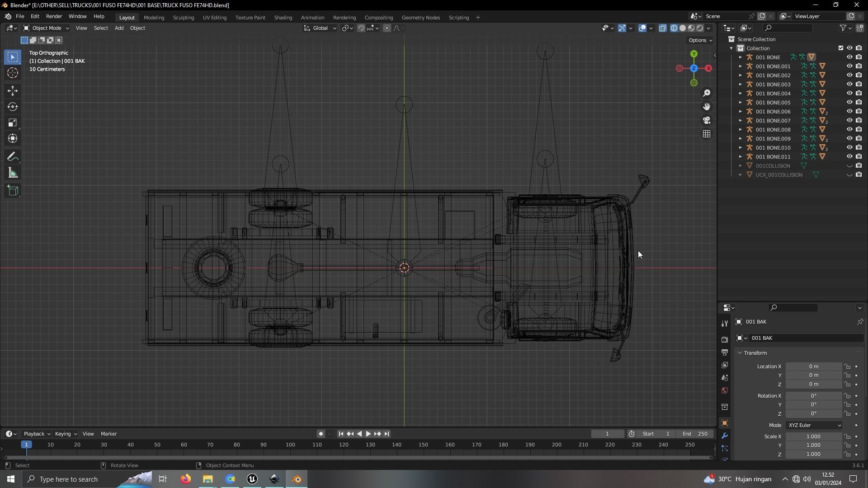
Task: Switch to the UV Editing workspace
Action: [215, 18]
